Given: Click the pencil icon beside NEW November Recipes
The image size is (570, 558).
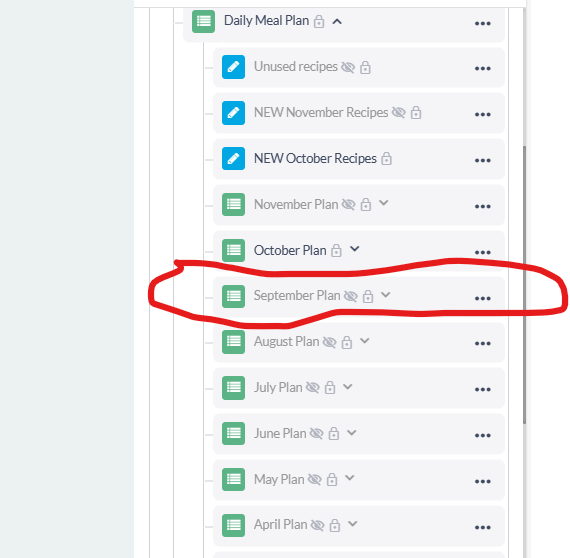Looking at the screenshot, I should click(233, 113).
